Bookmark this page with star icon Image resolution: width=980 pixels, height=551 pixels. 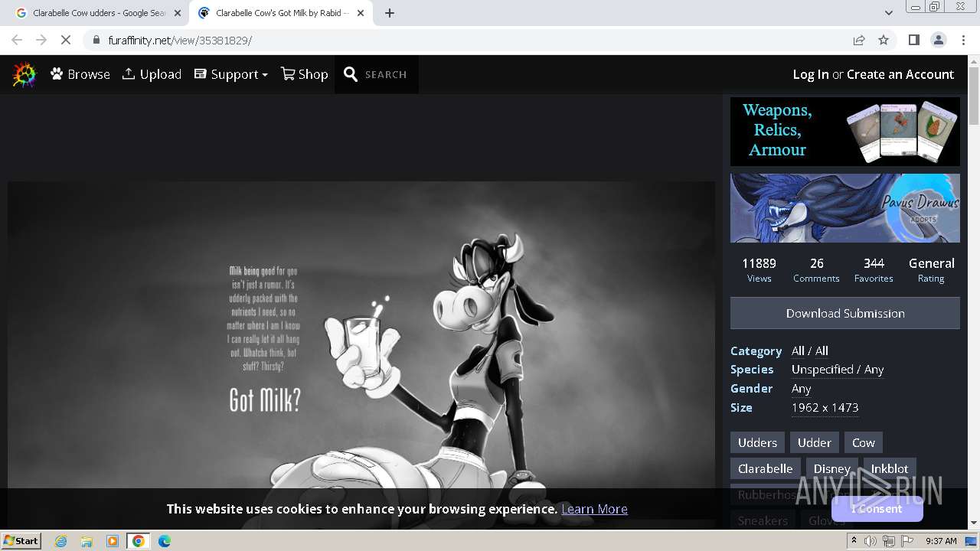tap(884, 40)
